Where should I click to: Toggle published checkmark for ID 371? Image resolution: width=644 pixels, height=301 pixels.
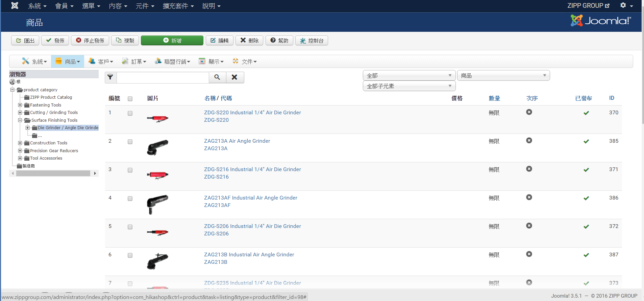click(586, 170)
